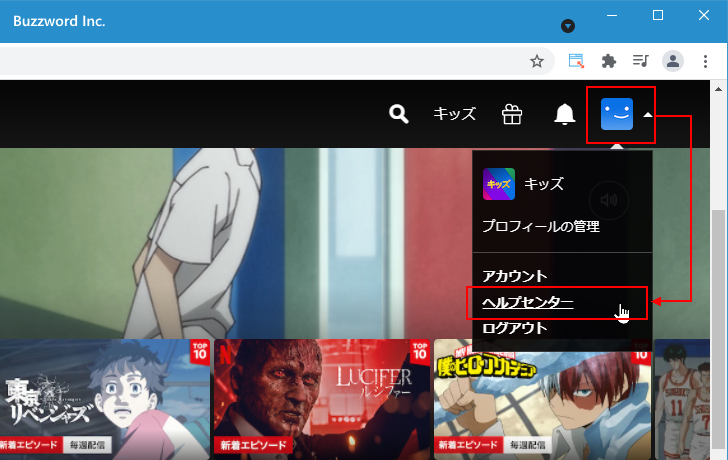The image size is (728, 460).
Task: Open the media control playlist icon
Action: [640, 61]
